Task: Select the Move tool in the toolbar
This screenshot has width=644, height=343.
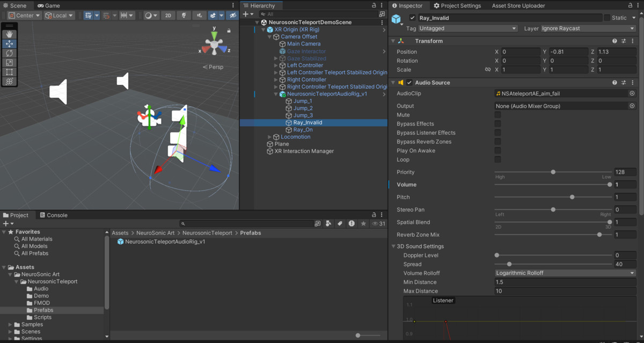Action: [x=9, y=43]
